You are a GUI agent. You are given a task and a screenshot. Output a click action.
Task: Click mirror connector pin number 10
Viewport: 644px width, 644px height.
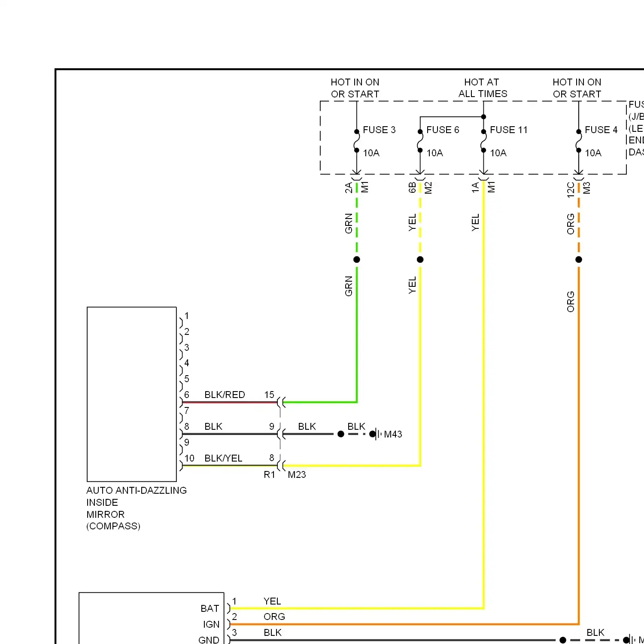coord(189,458)
